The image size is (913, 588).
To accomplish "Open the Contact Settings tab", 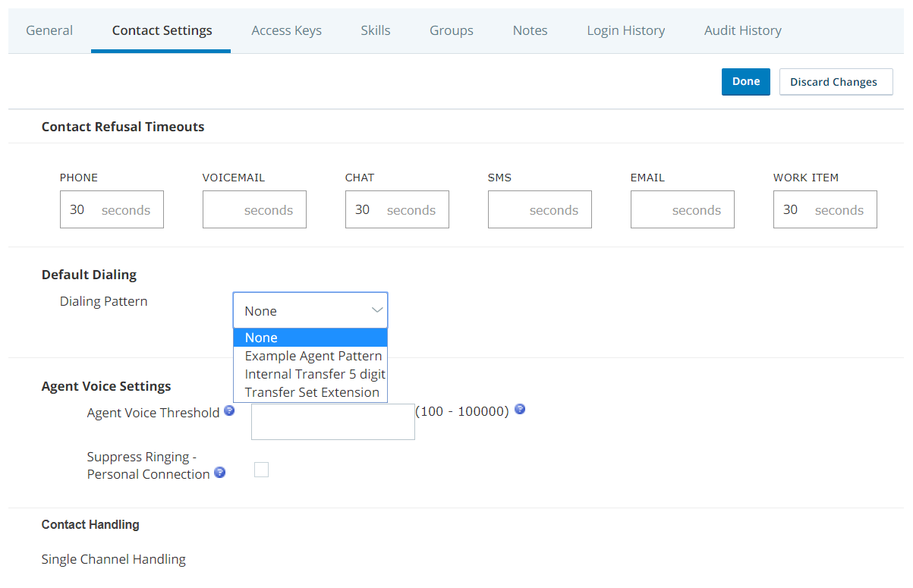I will tap(162, 30).
